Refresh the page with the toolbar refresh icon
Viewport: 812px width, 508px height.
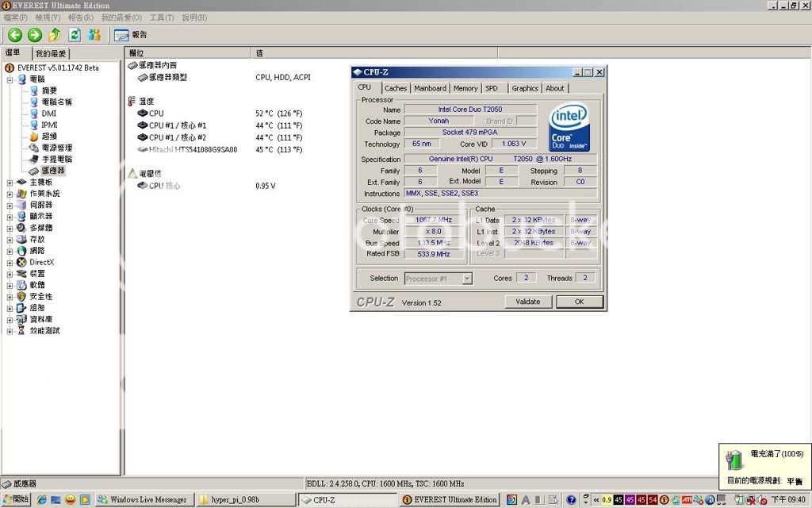[75, 35]
